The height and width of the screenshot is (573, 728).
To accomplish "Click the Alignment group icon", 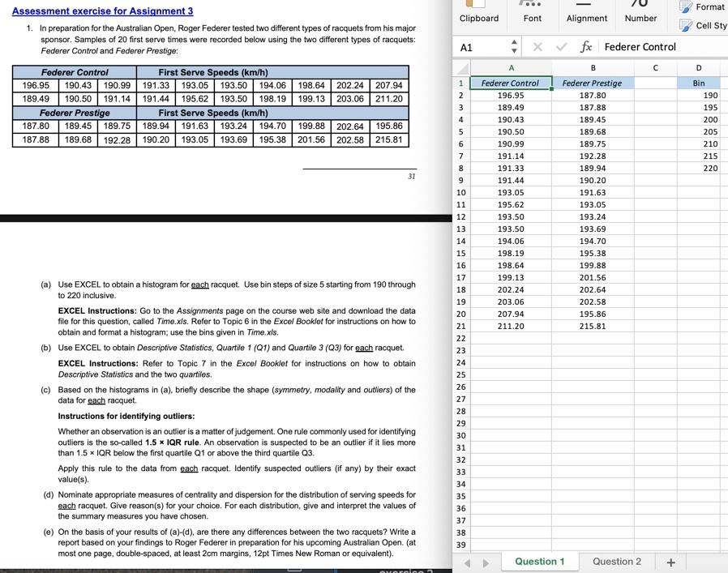I will (585, 4).
